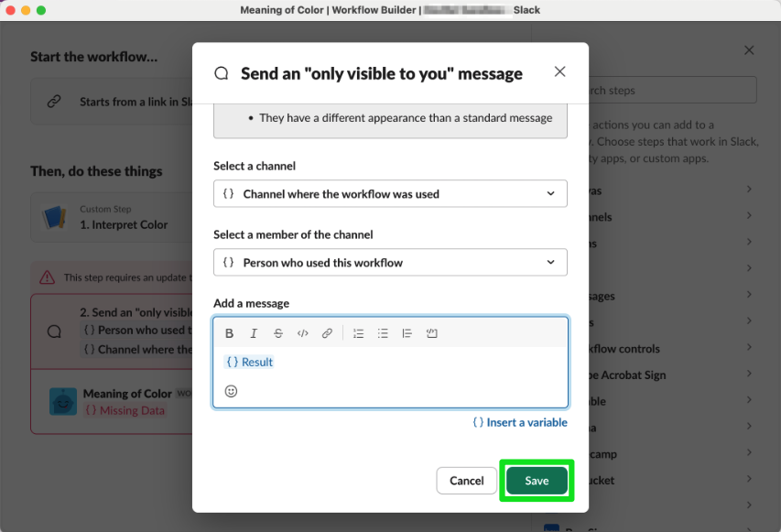The width and height of the screenshot is (781, 532).
Task: Open the 'Select a channel' dropdown
Action: [x=390, y=193]
